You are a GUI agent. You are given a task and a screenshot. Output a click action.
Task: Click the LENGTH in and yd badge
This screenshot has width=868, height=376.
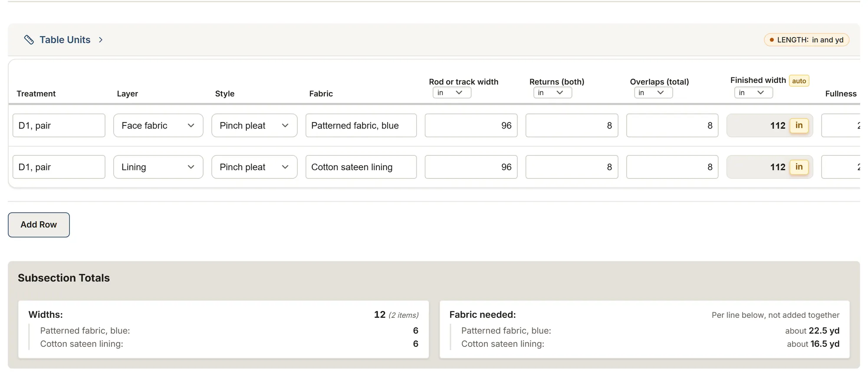[x=806, y=40]
